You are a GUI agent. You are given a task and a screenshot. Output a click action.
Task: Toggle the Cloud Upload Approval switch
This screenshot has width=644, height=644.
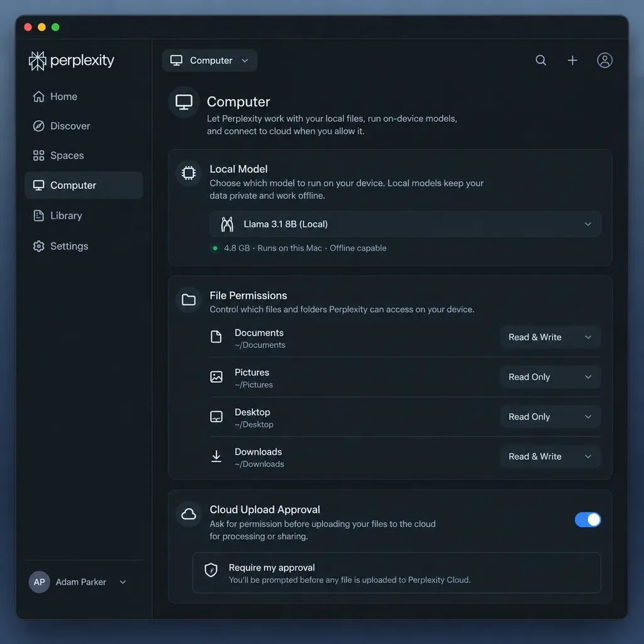tap(588, 519)
